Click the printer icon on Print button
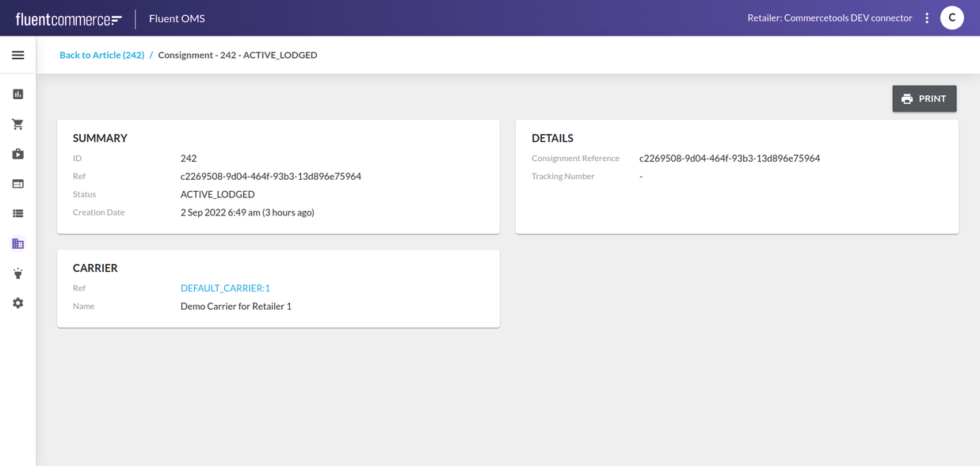 907,99
